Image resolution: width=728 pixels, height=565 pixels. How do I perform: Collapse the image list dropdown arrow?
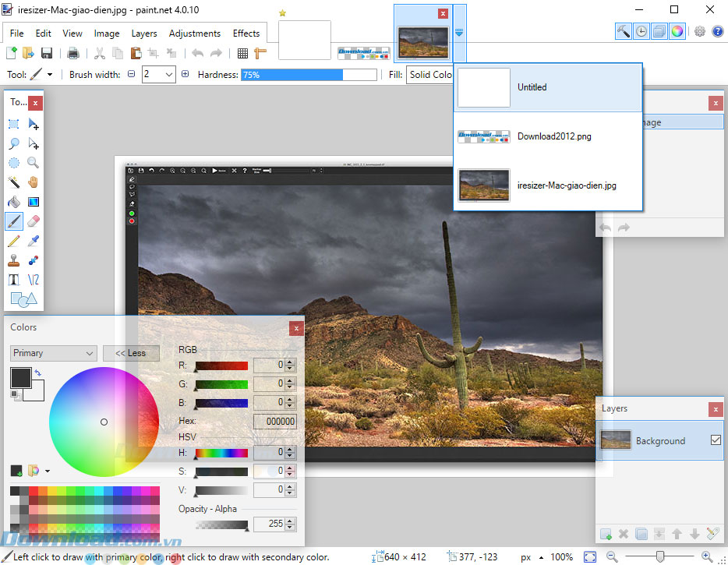pyautogui.click(x=459, y=33)
